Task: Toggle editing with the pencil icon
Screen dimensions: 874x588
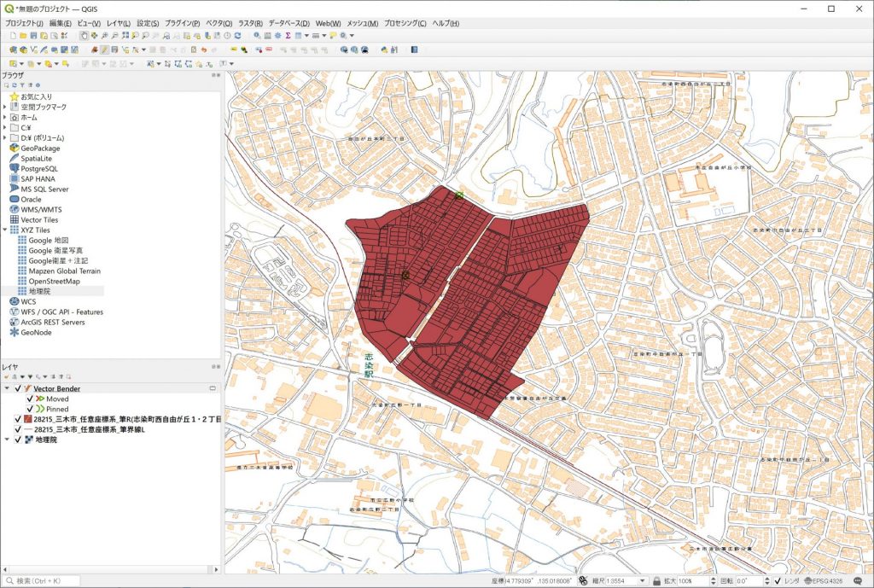Action: [104, 49]
